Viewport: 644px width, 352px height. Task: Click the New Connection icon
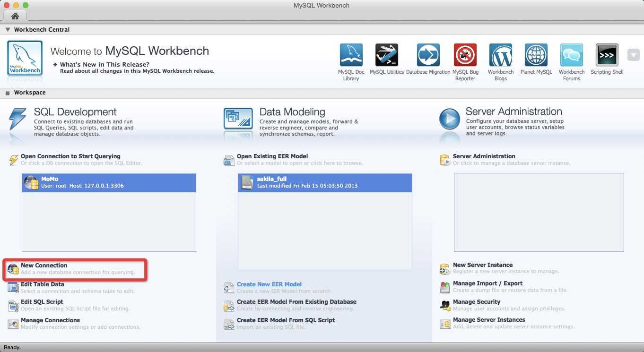pos(13,269)
